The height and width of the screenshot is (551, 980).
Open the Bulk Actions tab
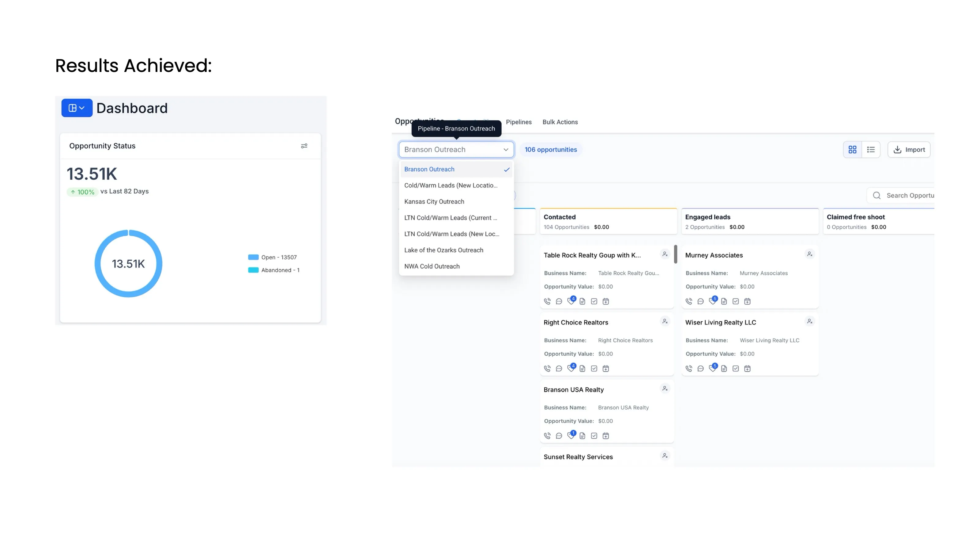click(x=560, y=122)
